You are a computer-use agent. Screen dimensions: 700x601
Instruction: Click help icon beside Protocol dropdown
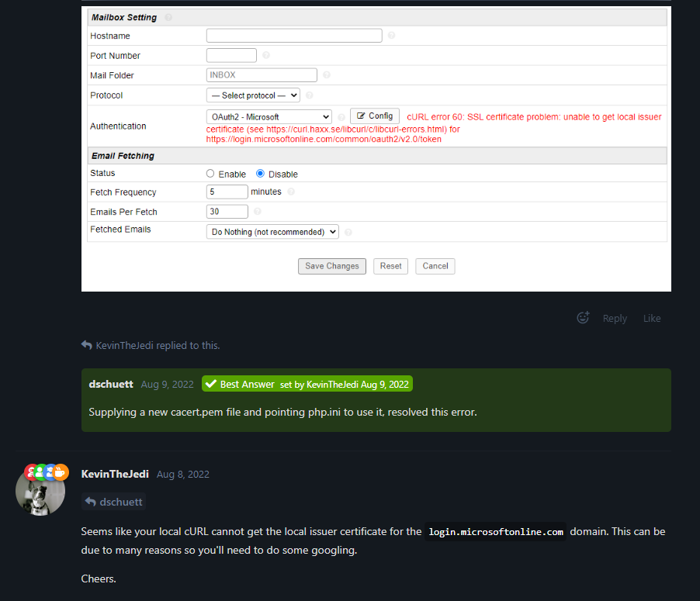point(309,95)
